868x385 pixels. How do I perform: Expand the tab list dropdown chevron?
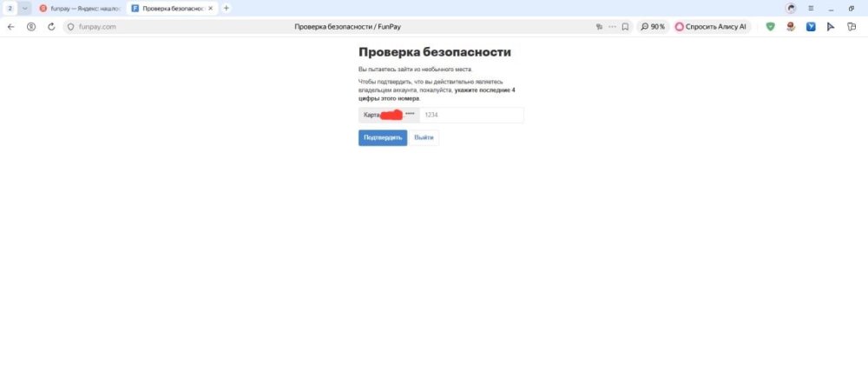[25, 9]
